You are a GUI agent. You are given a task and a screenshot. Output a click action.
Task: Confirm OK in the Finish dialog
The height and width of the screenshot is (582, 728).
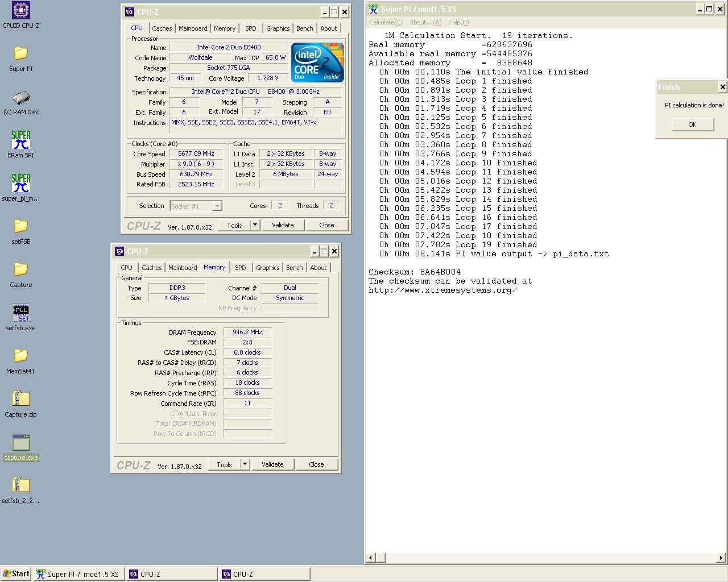(x=692, y=124)
